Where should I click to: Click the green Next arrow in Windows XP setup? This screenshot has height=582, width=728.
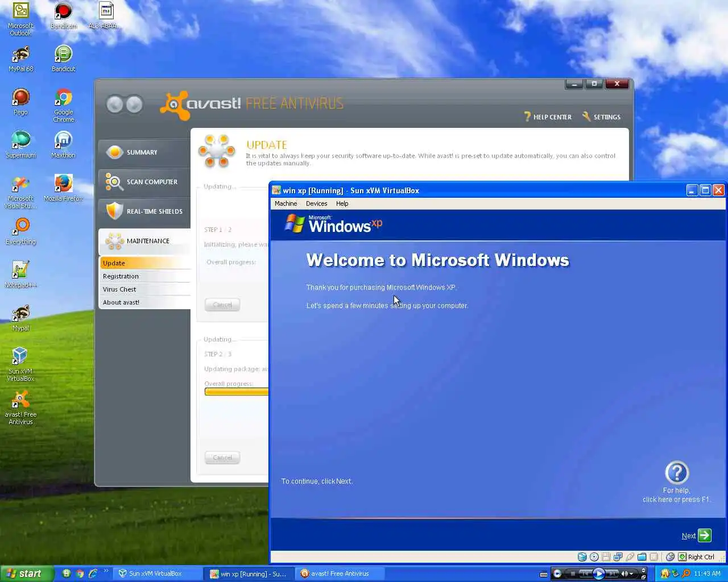click(x=704, y=535)
